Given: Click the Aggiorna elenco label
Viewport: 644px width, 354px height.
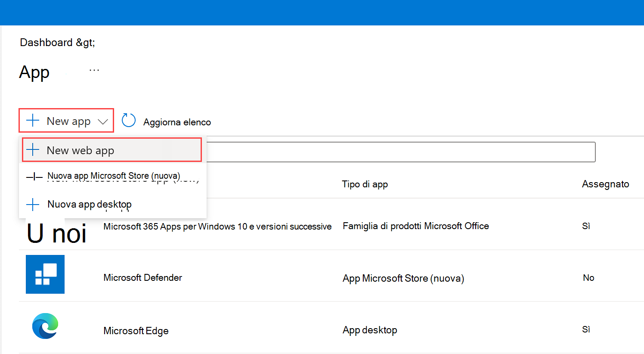Looking at the screenshot, I should (x=177, y=122).
